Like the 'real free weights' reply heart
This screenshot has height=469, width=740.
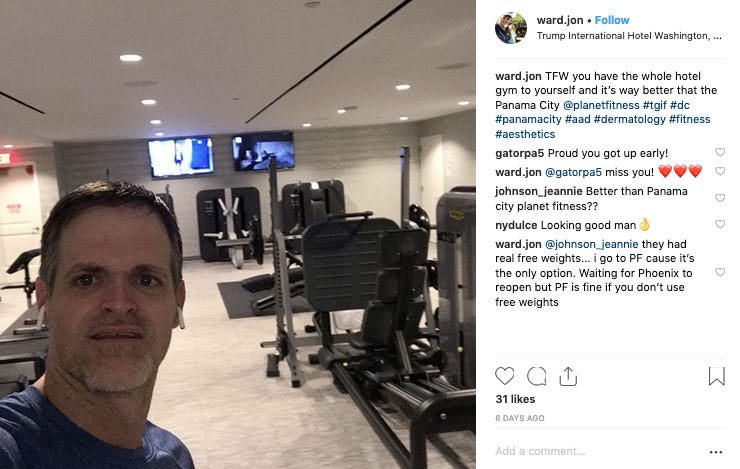coord(720,272)
